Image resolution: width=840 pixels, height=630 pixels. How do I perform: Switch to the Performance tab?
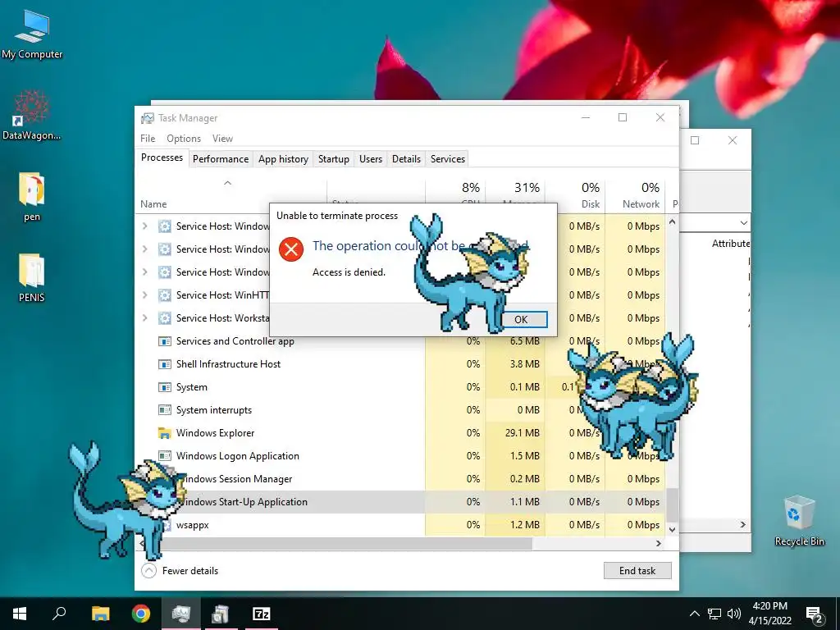pyautogui.click(x=221, y=159)
